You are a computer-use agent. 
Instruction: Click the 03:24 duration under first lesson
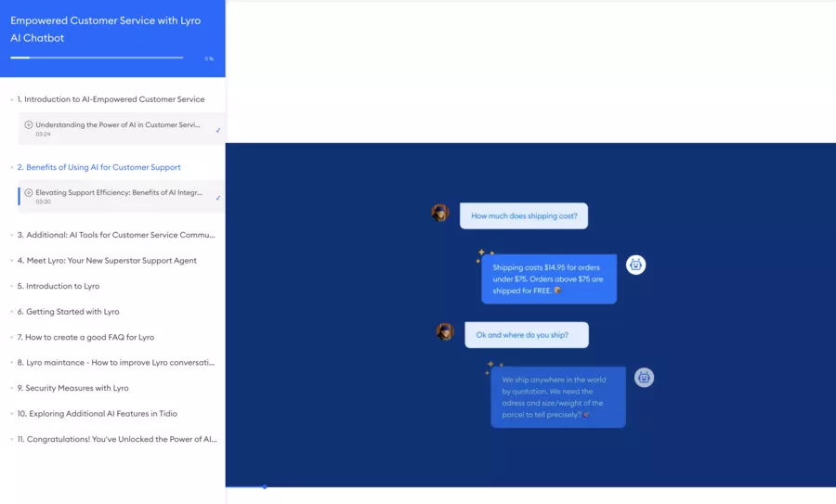point(43,135)
